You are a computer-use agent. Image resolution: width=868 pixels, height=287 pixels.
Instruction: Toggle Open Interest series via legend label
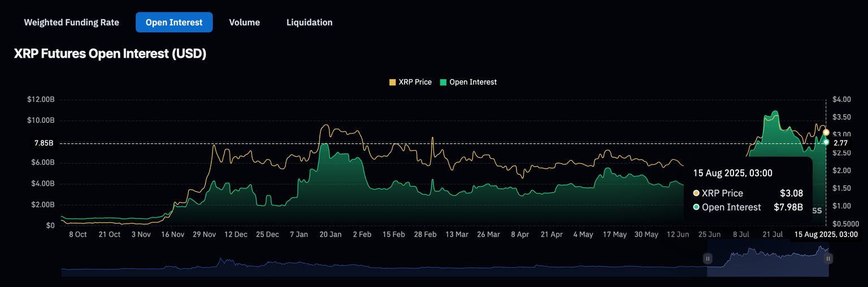[473, 83]
